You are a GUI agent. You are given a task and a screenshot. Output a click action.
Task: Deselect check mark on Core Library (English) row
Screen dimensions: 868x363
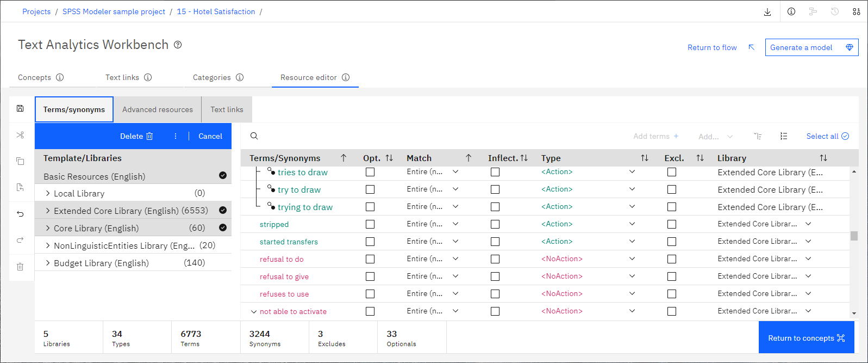(223, 227)
